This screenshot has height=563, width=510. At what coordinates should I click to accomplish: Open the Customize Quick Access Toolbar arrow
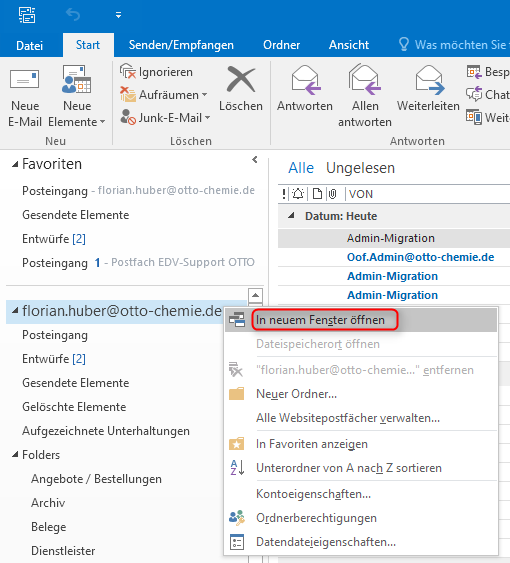coord(118,15)
